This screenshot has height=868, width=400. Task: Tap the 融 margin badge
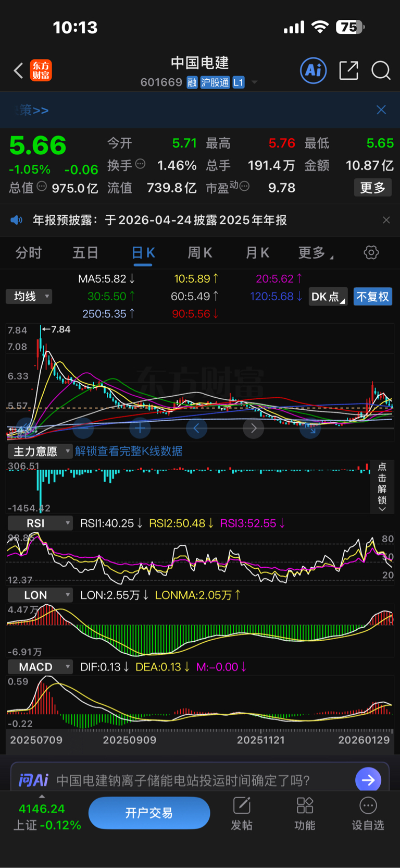click(192, 82)
